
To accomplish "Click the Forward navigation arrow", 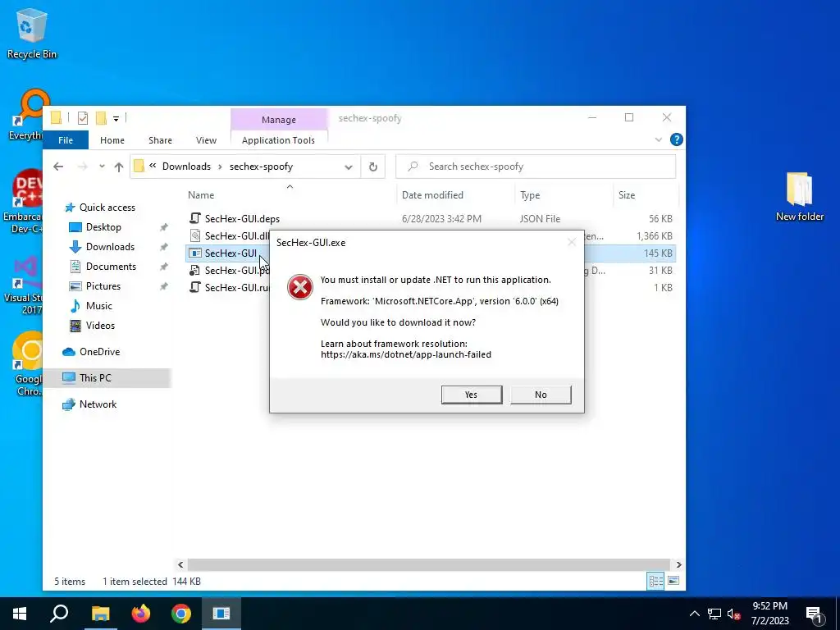I will pos(83,167).
